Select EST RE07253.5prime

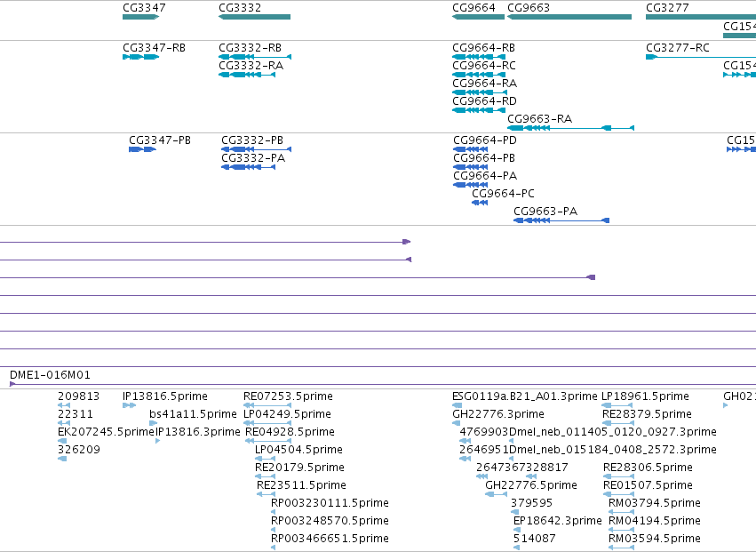(x=267, y=405)
